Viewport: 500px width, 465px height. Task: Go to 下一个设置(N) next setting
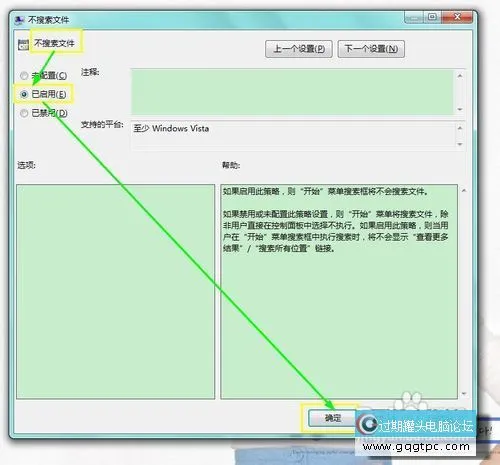pos(371,49)
